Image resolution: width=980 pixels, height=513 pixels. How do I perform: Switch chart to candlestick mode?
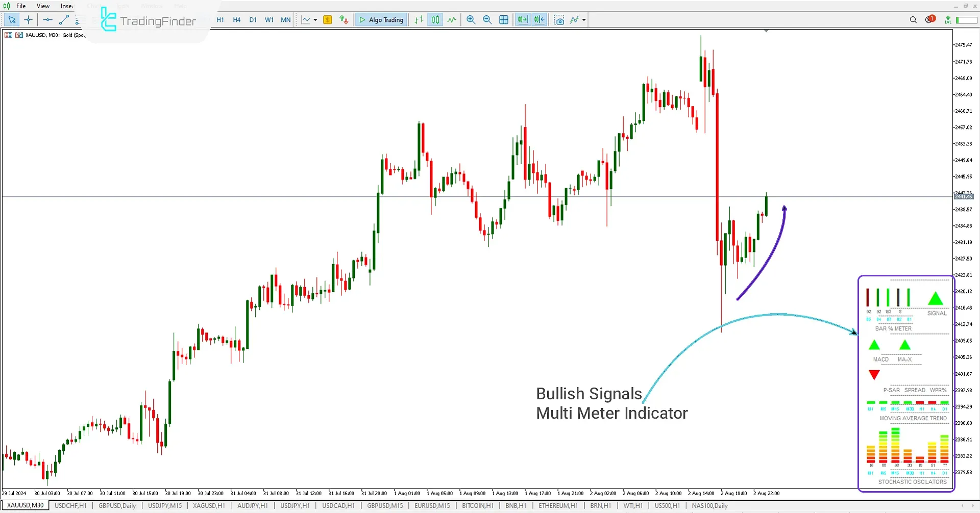point(435,20)
